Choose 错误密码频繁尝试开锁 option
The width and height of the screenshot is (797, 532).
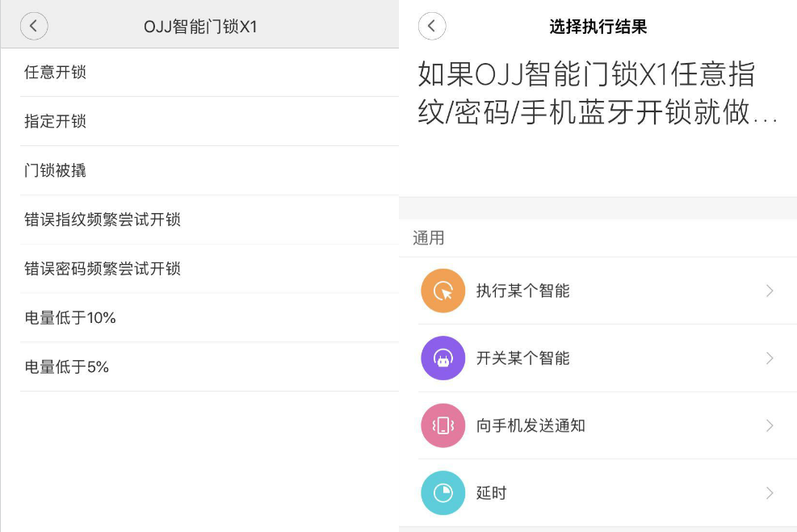(x=103, y=269)
